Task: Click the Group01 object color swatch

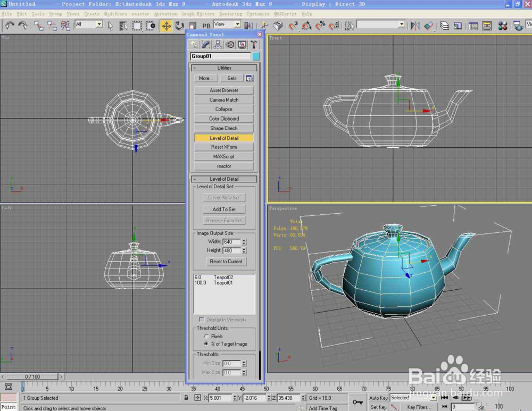Action: pos(256,56)
